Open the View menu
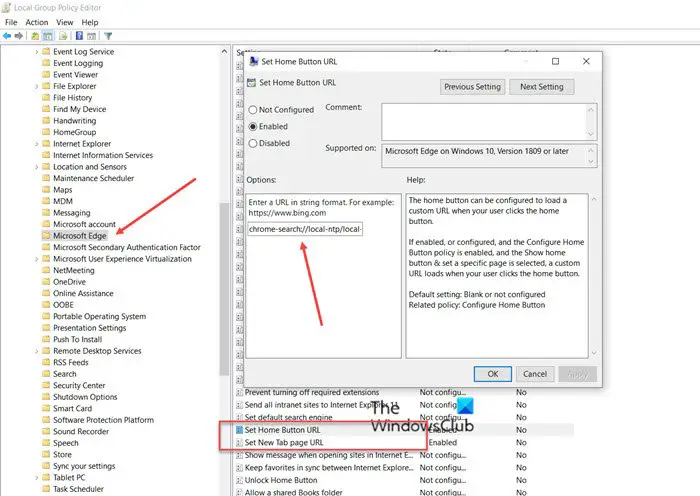 pyautogui.click(x=64, y=22)
